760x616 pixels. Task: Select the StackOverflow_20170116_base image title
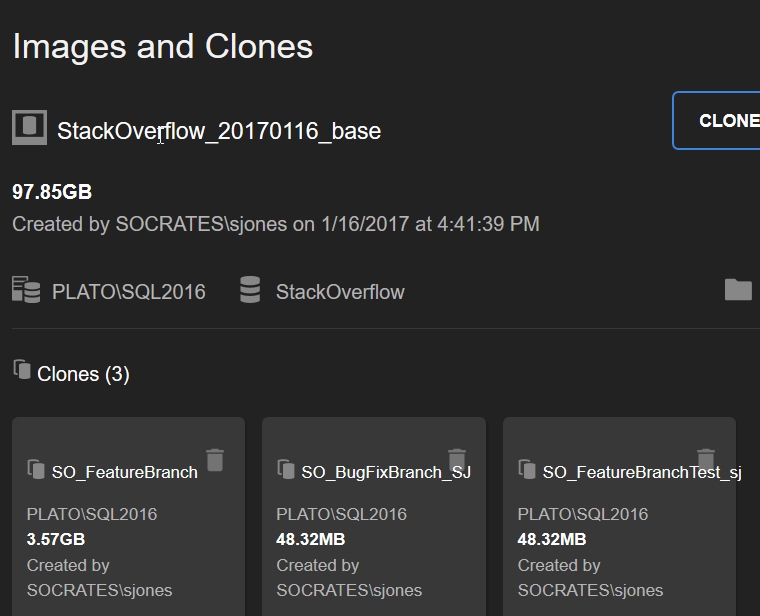point(219,131)
